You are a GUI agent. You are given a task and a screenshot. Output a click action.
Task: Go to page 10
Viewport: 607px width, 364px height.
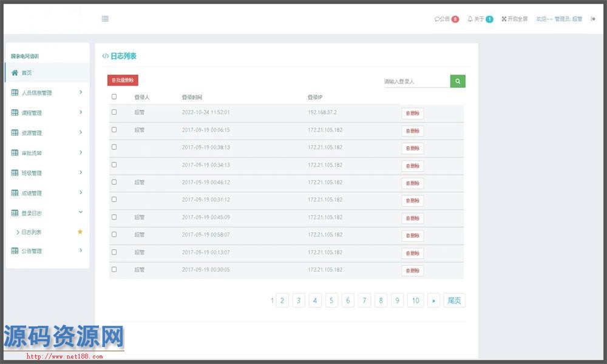pos(416,300)
